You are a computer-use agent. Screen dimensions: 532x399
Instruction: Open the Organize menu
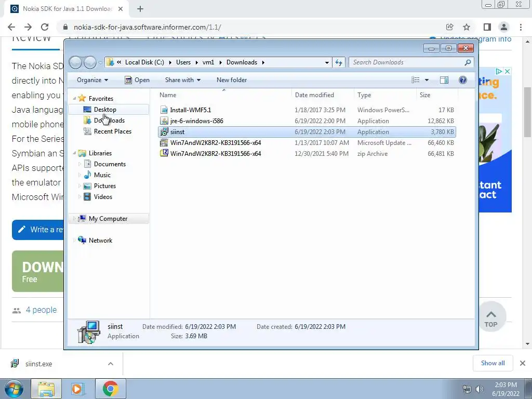click(92, 80)
